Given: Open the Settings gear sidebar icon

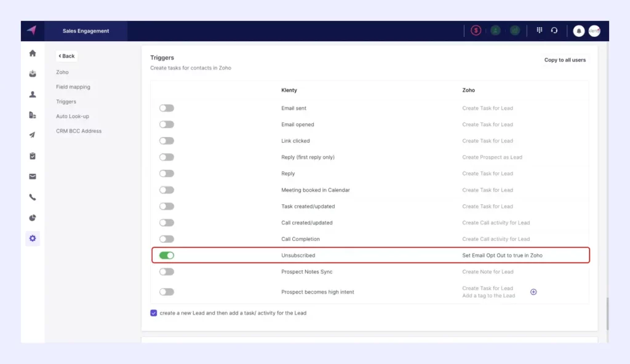Looking at the screenshot, I should (33, 238).
